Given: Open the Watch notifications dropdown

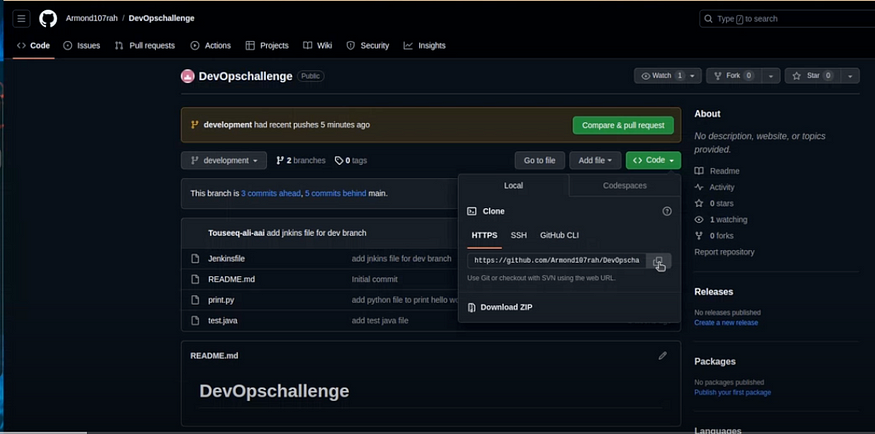Looking at the screenshot, I should point(667,76).
